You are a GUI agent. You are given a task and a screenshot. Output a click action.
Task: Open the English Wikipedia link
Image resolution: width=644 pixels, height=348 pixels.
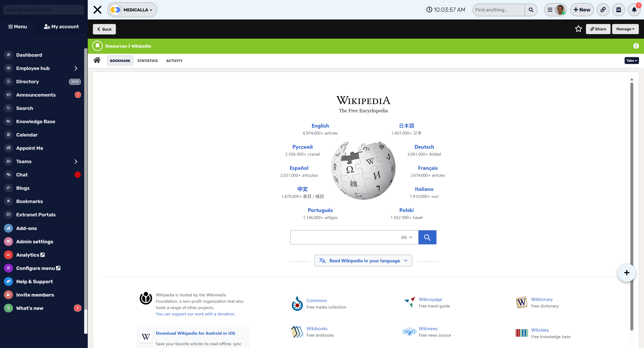click(320, 126)
